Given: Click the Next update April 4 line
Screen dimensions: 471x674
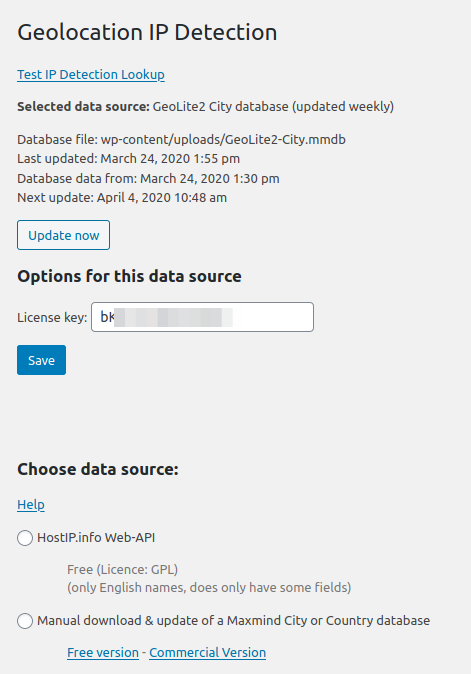Looking at the screenshot, I should click(x=122, y=198).
